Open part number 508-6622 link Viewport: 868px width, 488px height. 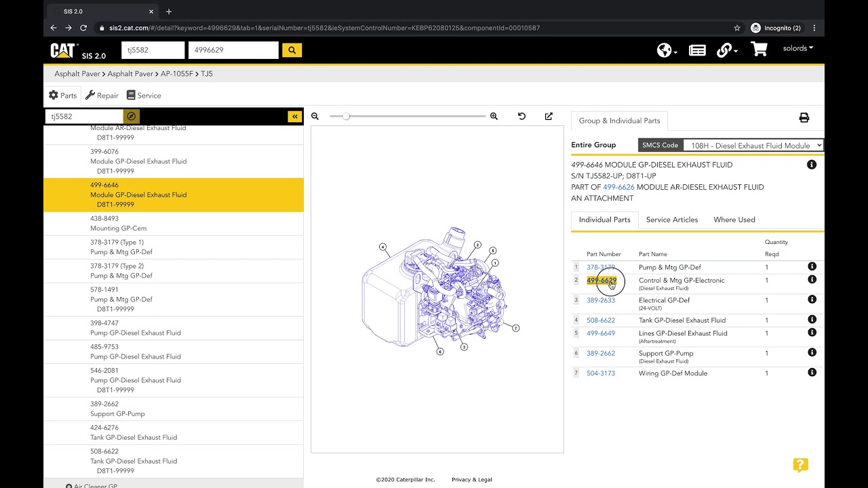(601, 320)
